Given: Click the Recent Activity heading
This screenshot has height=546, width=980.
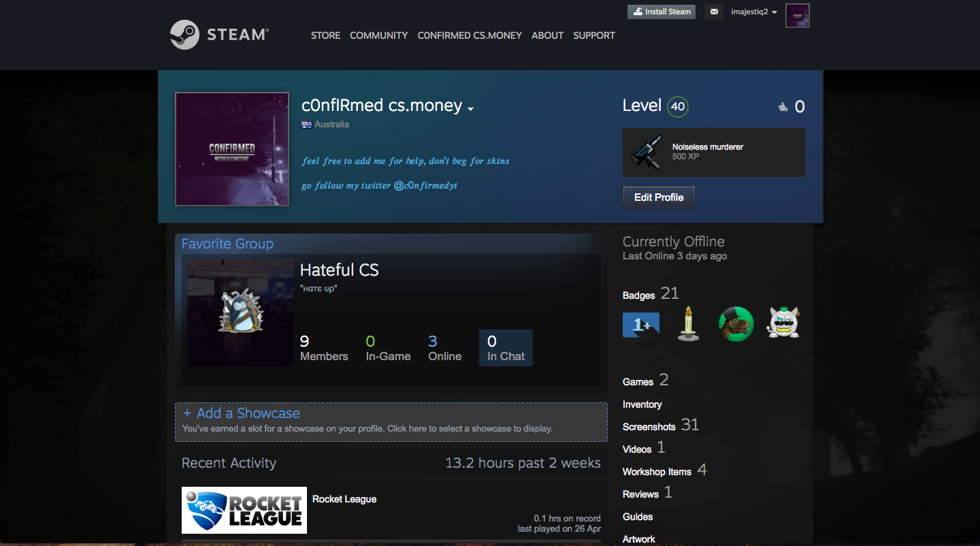Looking at the screenshot, I should (229, 463).
